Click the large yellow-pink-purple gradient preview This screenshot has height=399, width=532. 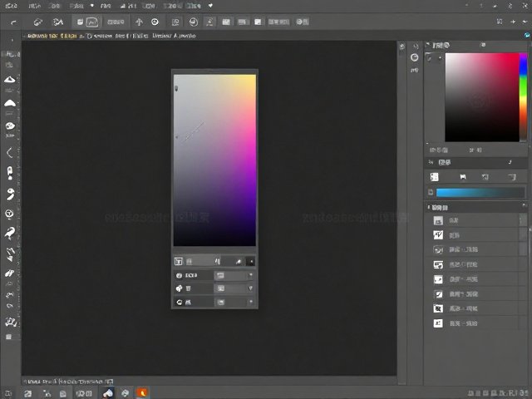tap(214, 160)
